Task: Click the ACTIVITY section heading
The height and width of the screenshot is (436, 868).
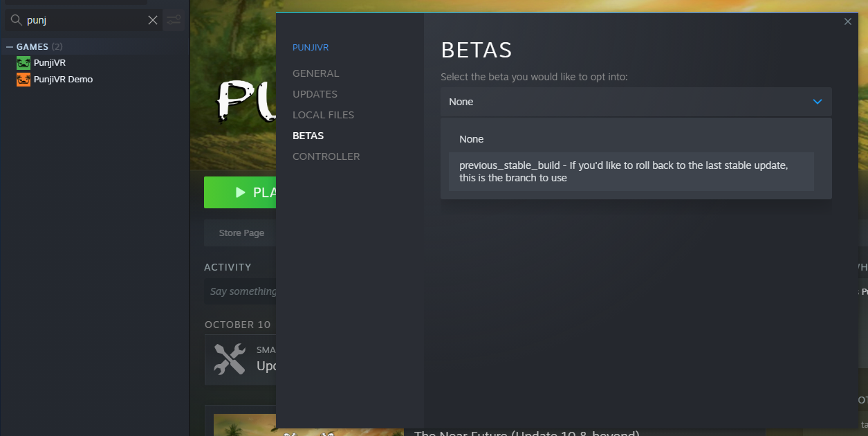Action: 228,267
